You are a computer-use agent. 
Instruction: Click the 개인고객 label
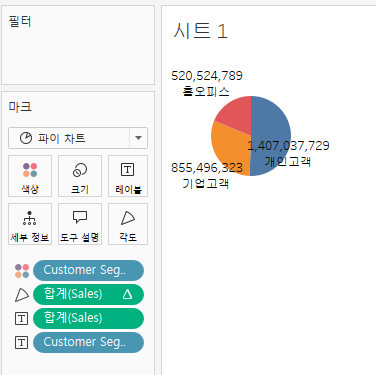coord(288,161)
